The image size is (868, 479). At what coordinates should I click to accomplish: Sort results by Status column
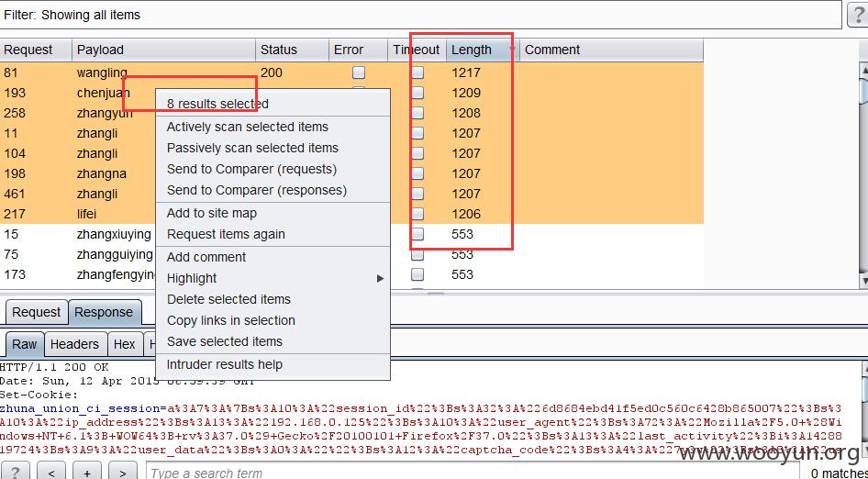(293, 50)
